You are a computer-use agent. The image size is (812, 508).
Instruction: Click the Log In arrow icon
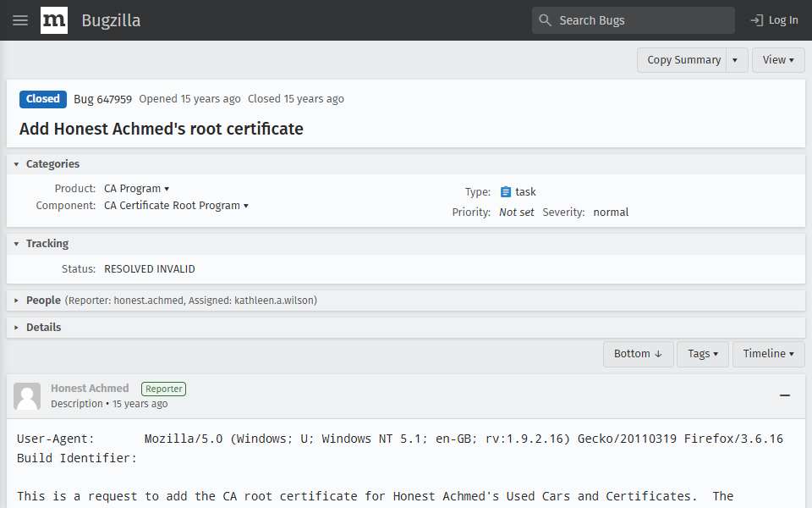coord(756,20)
